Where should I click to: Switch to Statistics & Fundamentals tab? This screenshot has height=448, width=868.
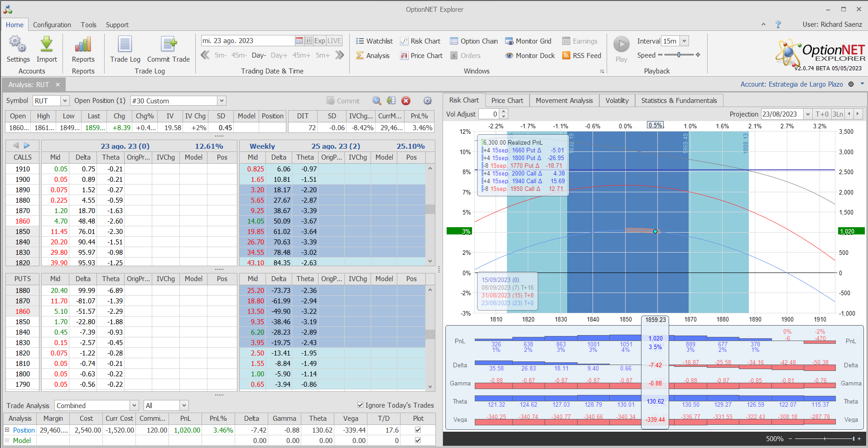coord(679,100)
